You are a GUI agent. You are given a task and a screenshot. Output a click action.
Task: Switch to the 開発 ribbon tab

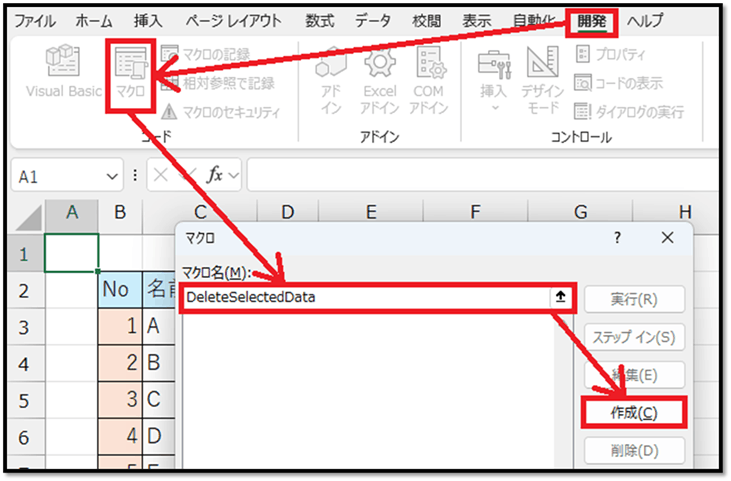(591, 20)
